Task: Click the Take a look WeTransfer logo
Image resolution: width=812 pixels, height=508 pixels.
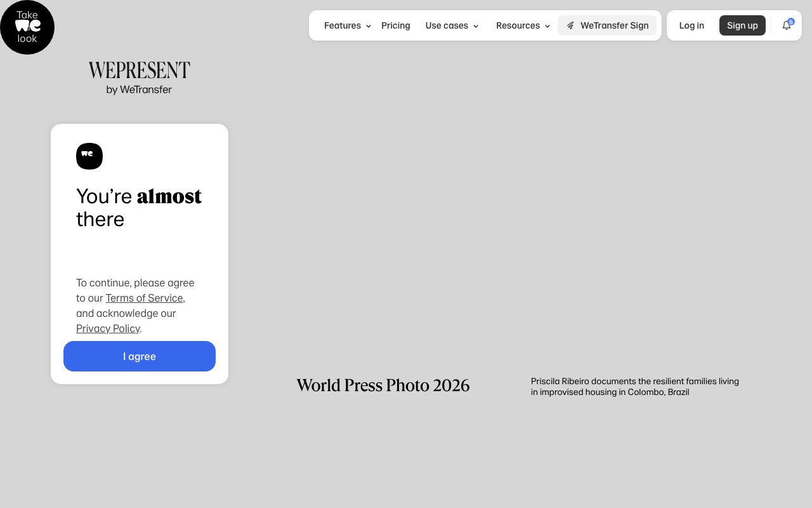Action: (x=27, y=27)
